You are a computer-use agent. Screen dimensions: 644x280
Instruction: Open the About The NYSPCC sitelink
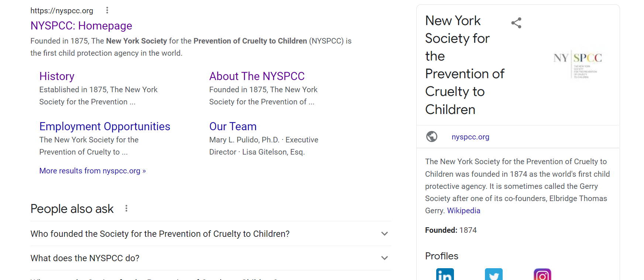(x=257, y=76)
